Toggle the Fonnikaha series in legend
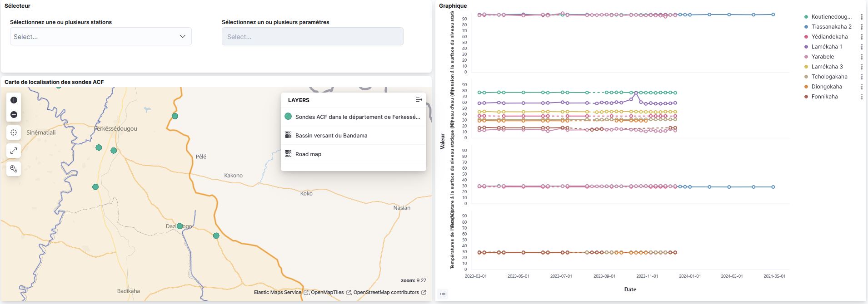Viewport: 868px width, 304px height. click(x=824, y=97)
